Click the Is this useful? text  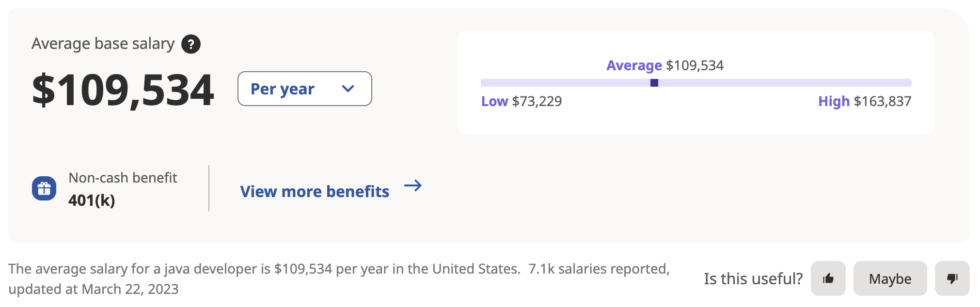pos(753,279)
